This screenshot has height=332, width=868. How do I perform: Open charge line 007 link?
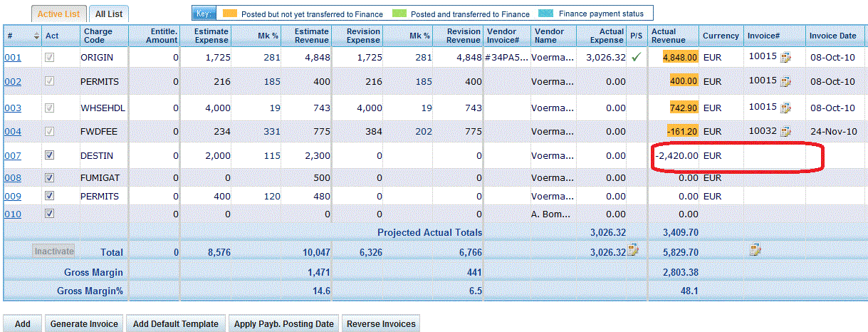pyautogui.click(x=13, y=155)
